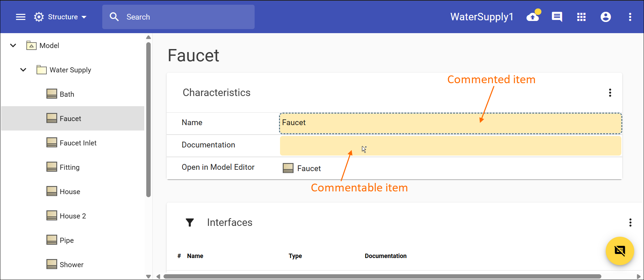Click the cloud upload commit icon
The height and width of the screenshot is (280, 644).
533,17
